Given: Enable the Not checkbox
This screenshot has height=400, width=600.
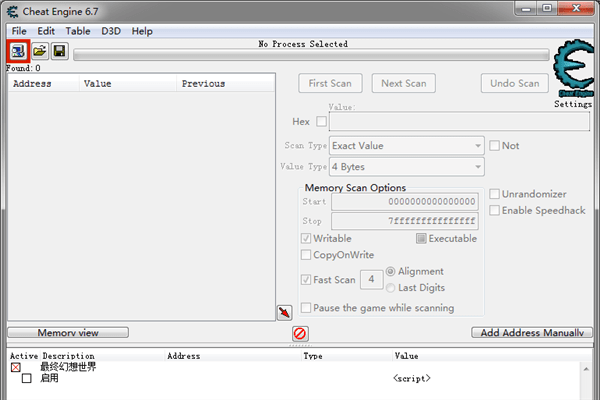Looking at the screenshot, I should pyautogui.click(x=494, y=145).
